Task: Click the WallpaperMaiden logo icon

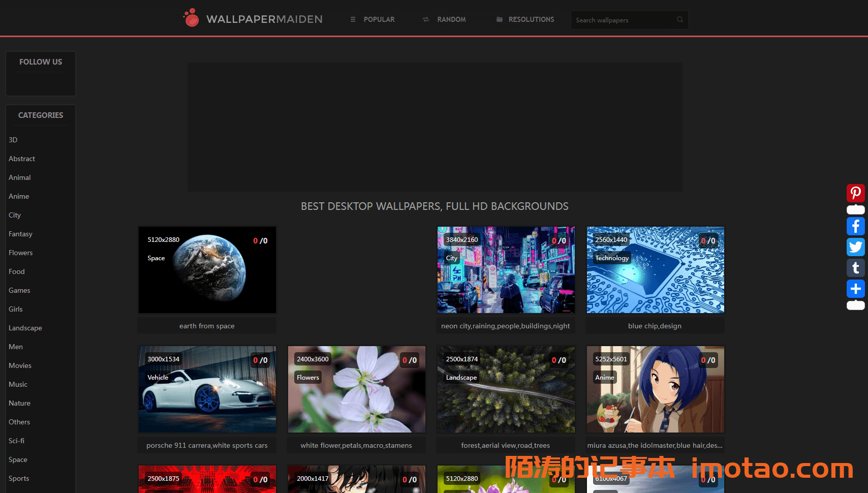Action: pos(191,18)
